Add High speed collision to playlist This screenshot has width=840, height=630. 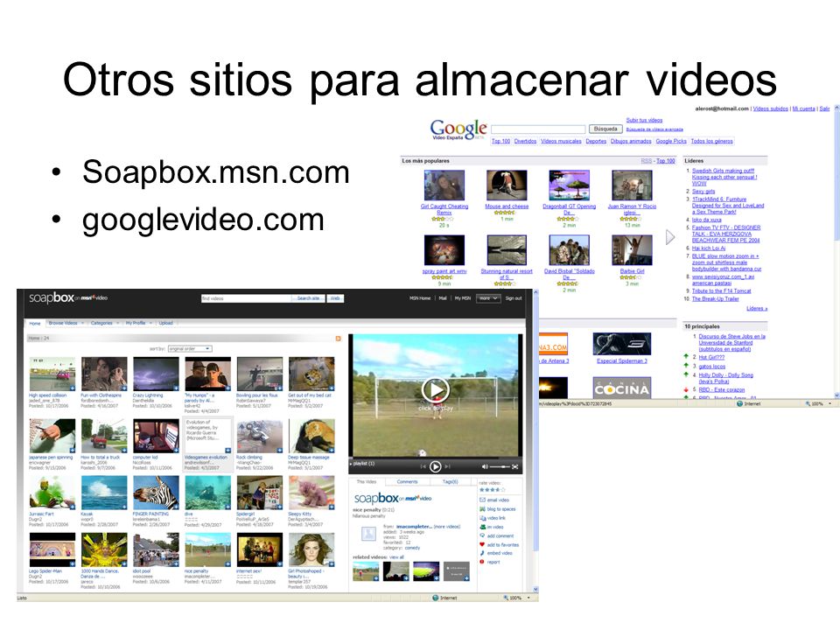coord(73,388)
